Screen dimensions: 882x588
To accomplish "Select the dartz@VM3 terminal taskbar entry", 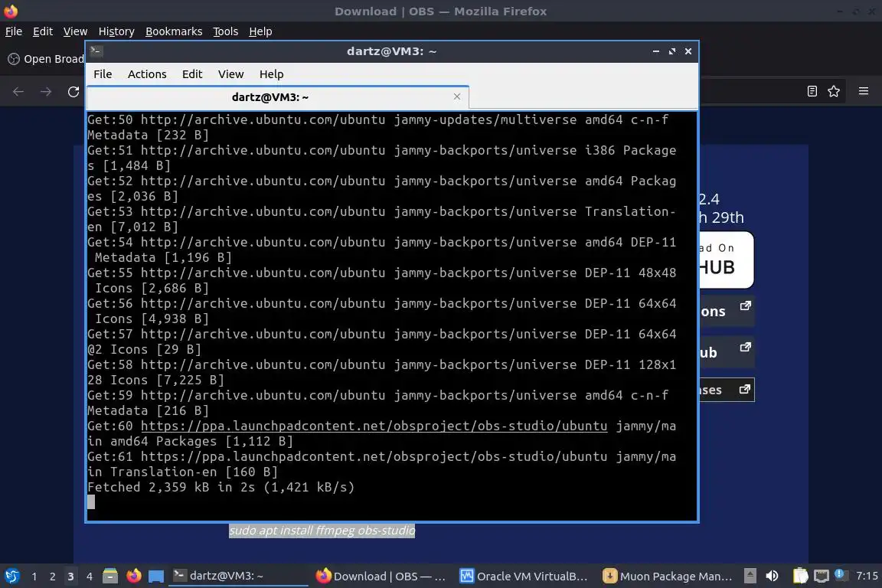I will coord(239,576).
